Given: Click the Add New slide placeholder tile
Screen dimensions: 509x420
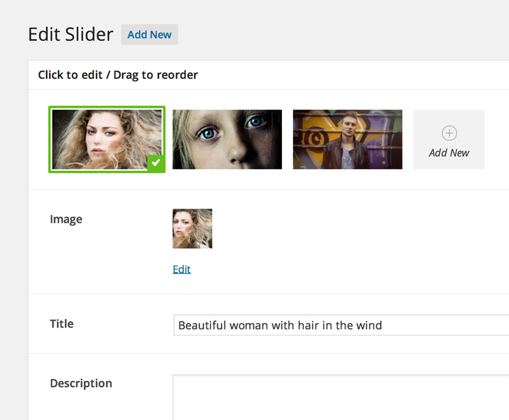Looking at the screenshot, I should pos(448,139).
